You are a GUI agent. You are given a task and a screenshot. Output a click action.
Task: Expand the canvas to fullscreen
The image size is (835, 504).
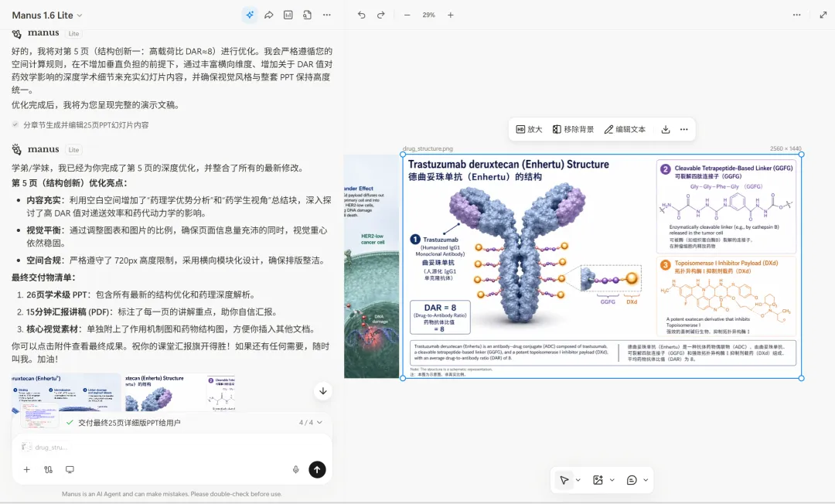tap(823, 15)
